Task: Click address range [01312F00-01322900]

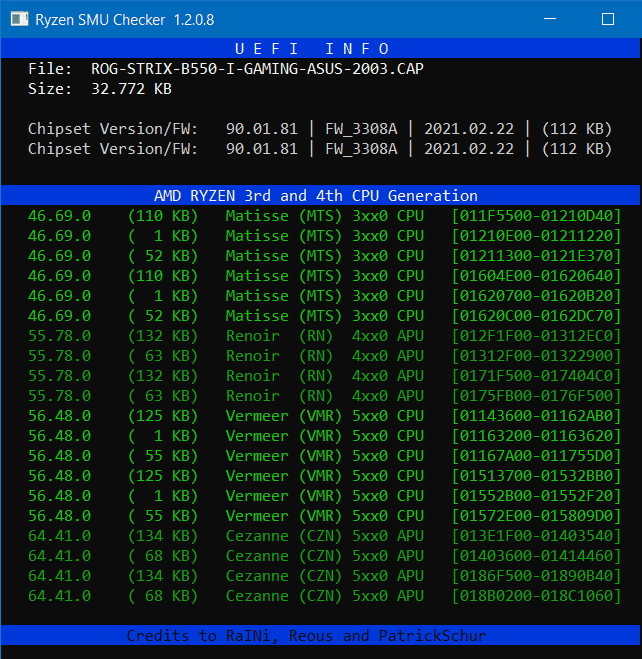Action: [x=537, y=356]
